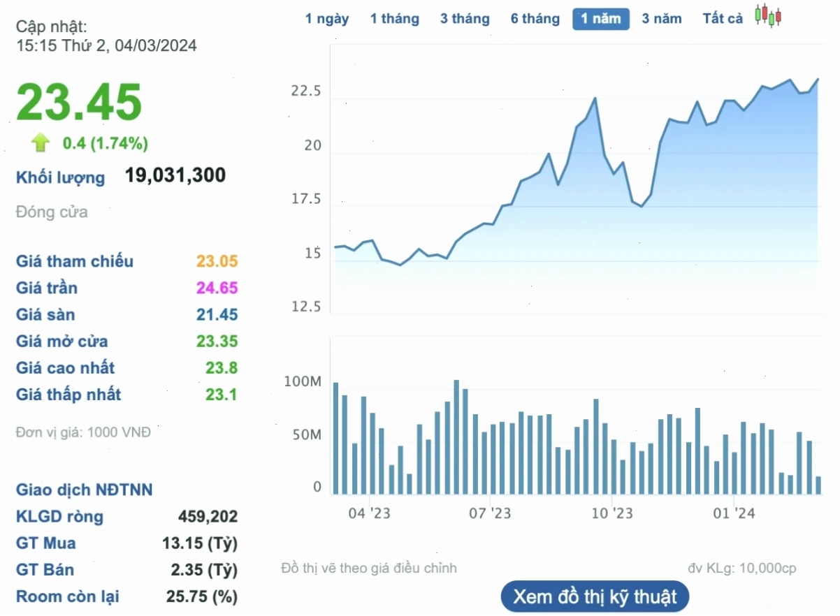Click the 'Khối lượng' label
Viewport: 840px width, 616px height.
click(x=60, y=177)
